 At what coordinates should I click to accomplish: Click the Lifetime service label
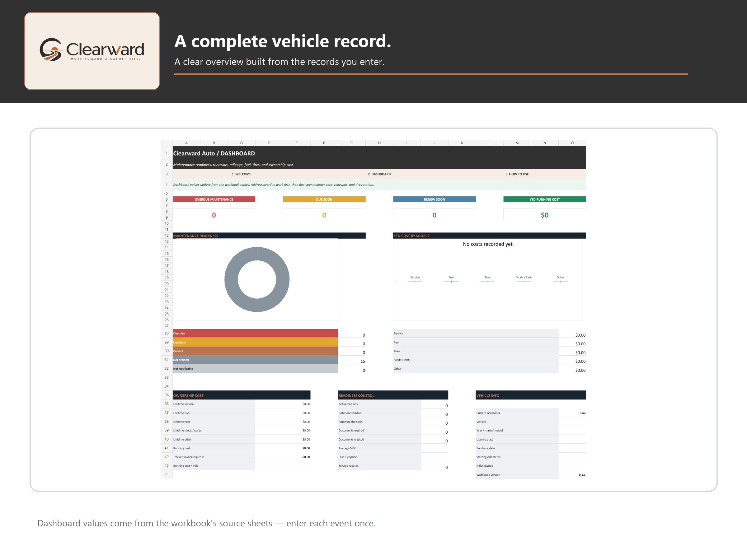(183, 404)
